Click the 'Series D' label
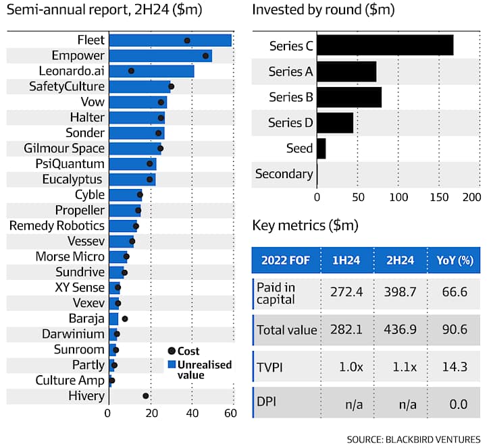The height and width of the screenshot is (448, 491). pyautogui.click(x=290, y=123)
